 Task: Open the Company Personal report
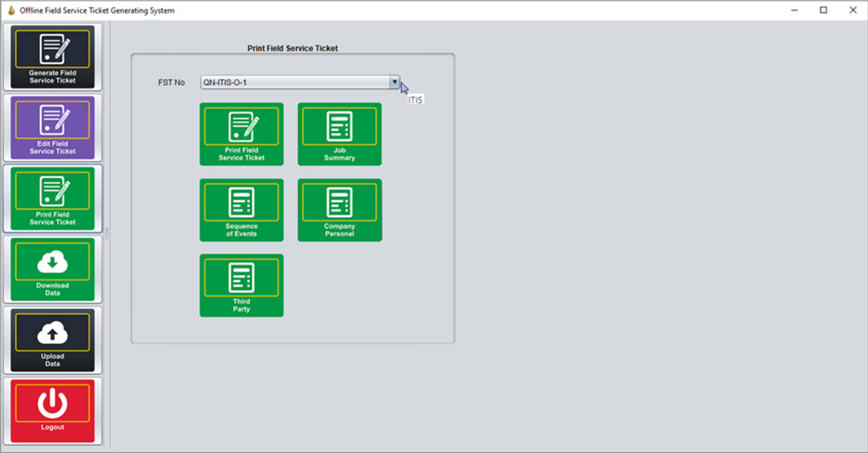click(x=339, y=210)
